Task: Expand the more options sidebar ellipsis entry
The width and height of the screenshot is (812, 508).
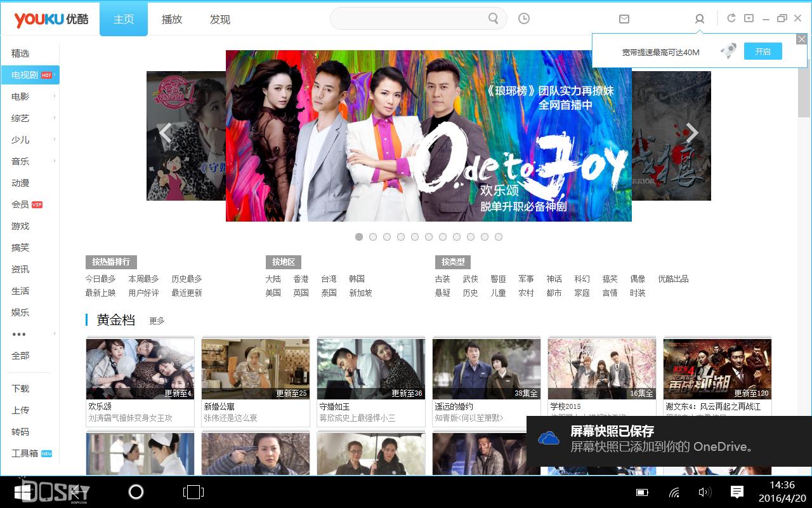Action: click(19, 333)
